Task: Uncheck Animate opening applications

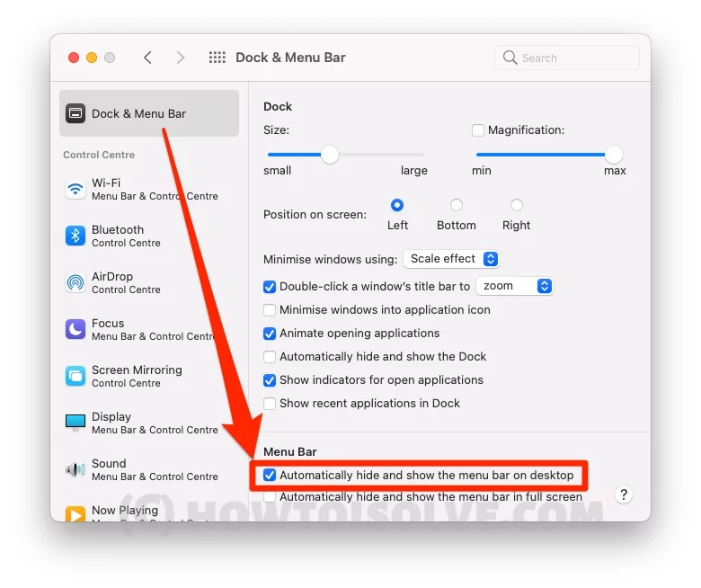Action: click(270, 334)
